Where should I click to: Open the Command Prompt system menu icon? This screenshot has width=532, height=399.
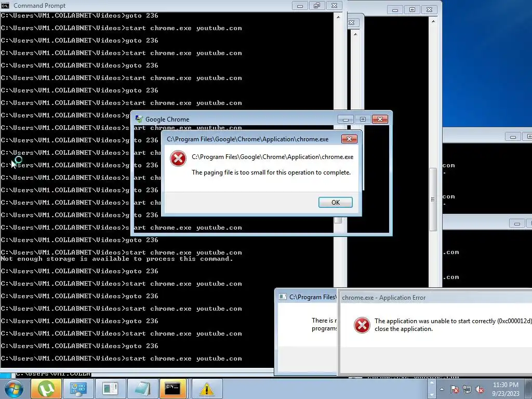(x=5, y=5)
